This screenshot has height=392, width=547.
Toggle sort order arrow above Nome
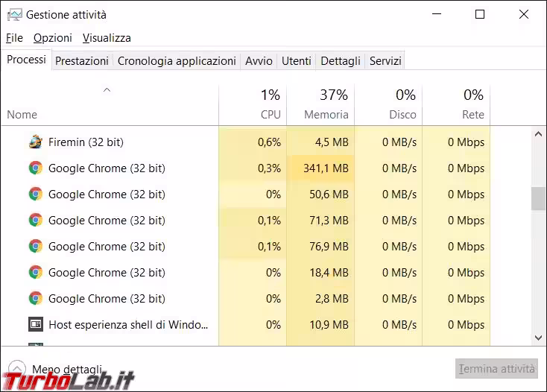[x=107, y=90]
